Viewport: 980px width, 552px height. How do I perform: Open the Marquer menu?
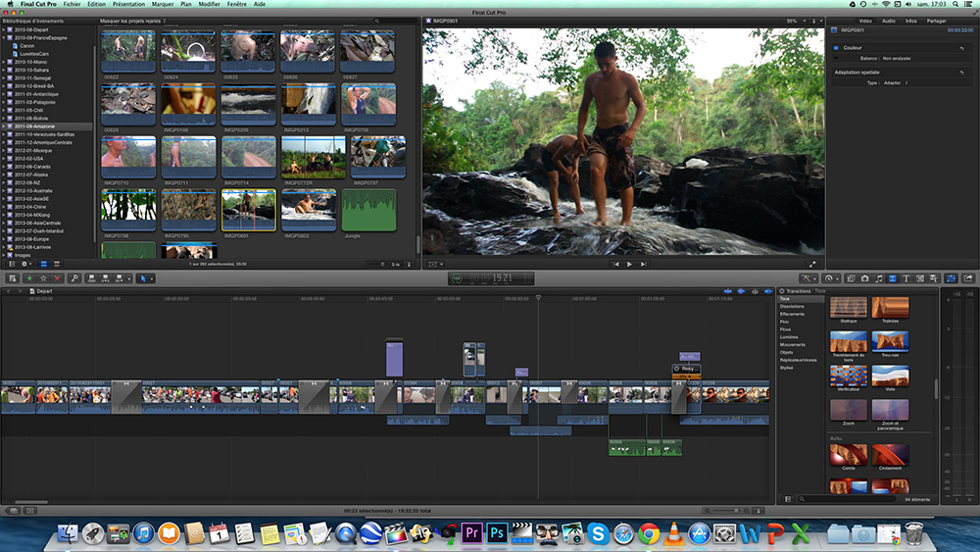163,5
